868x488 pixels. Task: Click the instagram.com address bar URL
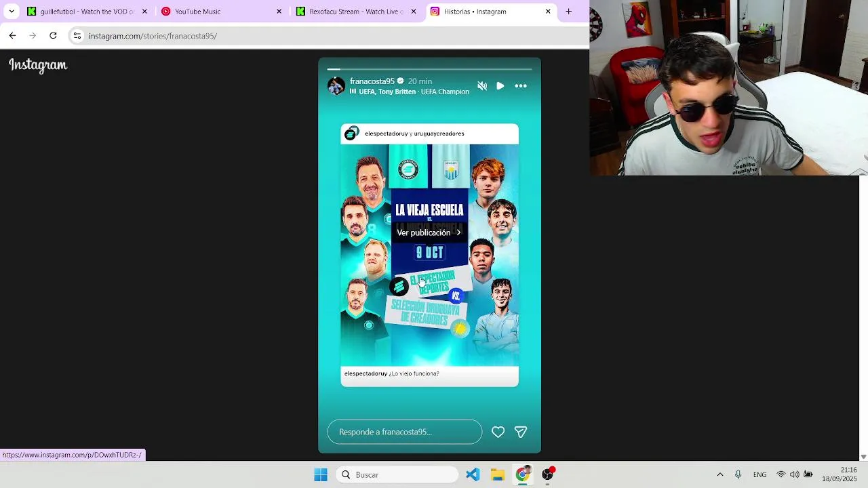[x=153, y=36]
